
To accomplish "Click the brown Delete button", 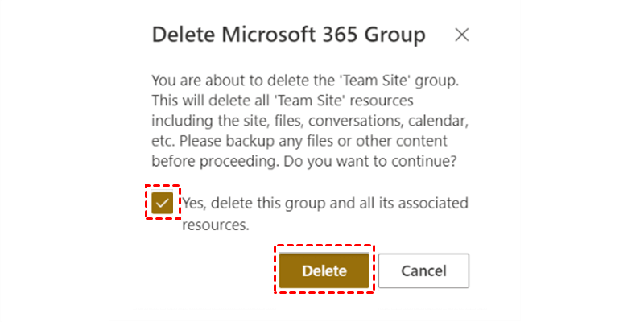I will [324, 270].
